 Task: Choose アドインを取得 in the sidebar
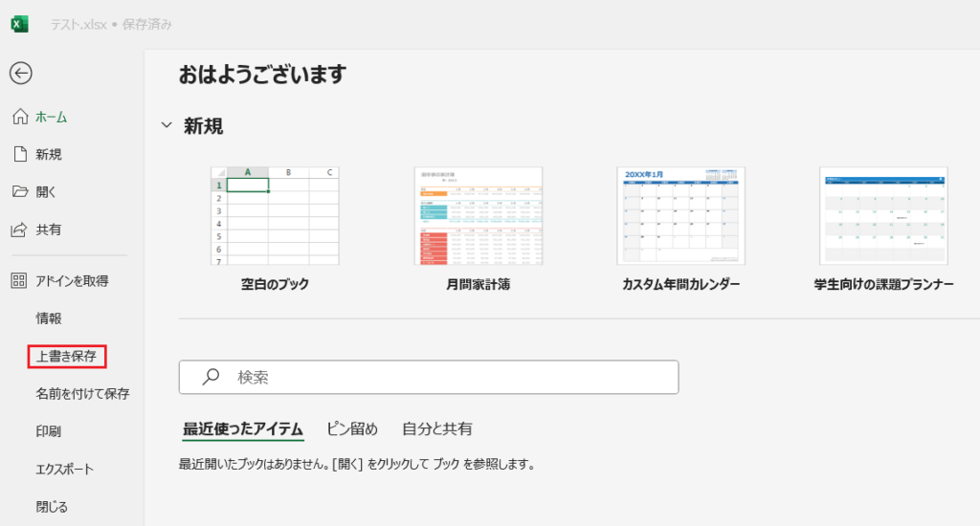click(72, 281)
